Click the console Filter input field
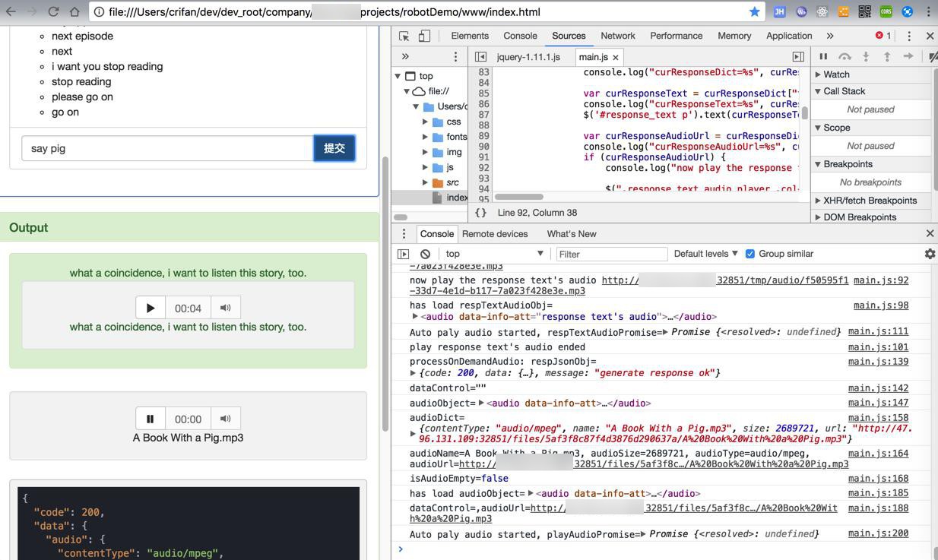The width and height of the screenshot is (938, 560). (x=611, y=254)
